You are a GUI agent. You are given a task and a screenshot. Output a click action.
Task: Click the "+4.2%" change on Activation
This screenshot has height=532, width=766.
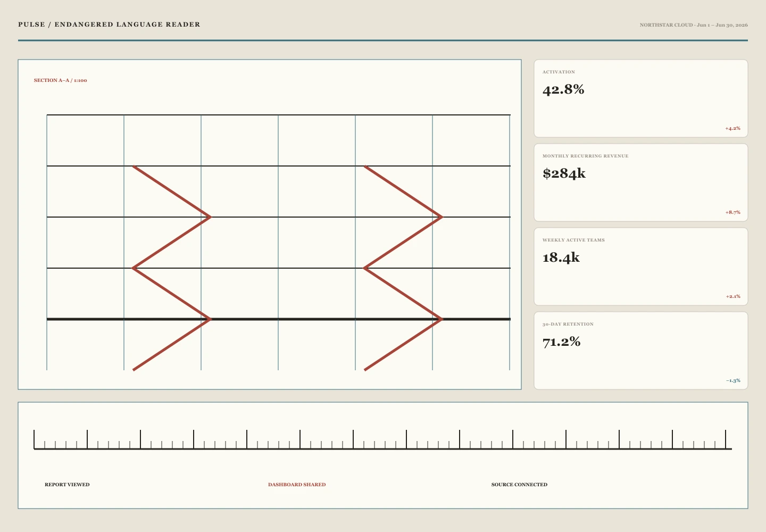[732, 128]
